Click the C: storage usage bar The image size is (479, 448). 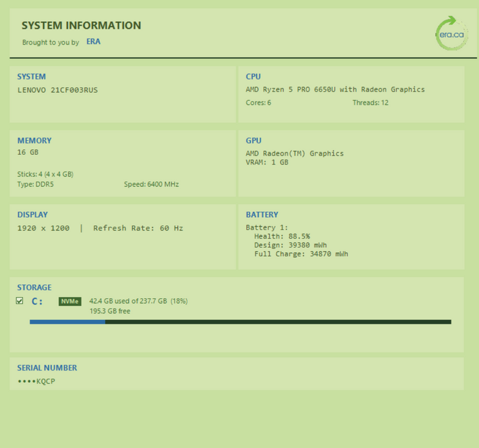[x=240, y=322]
